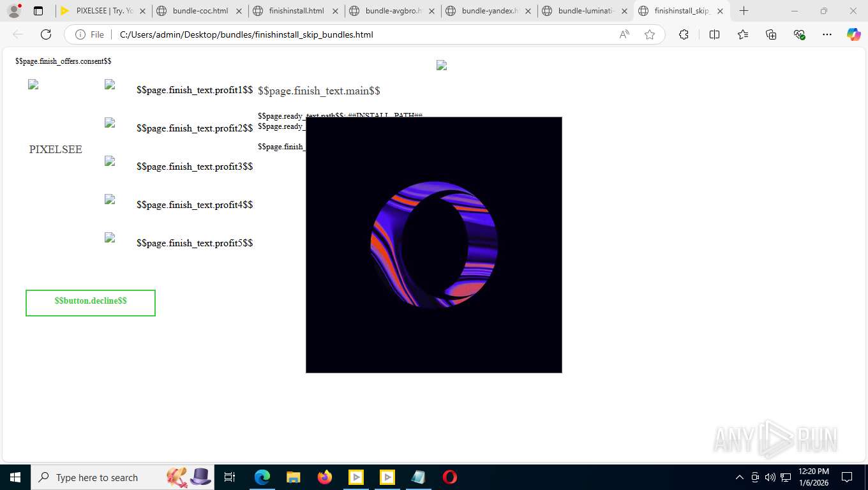Click the address bar URL

[246, 34]
